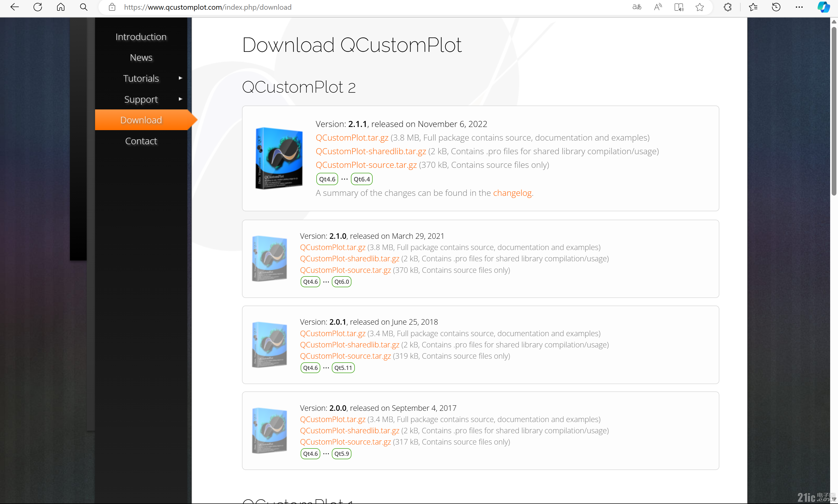The width and height of the screenshot is (838, 504).
Task: Open the Favorites list icon
Action: pos(753,7)
